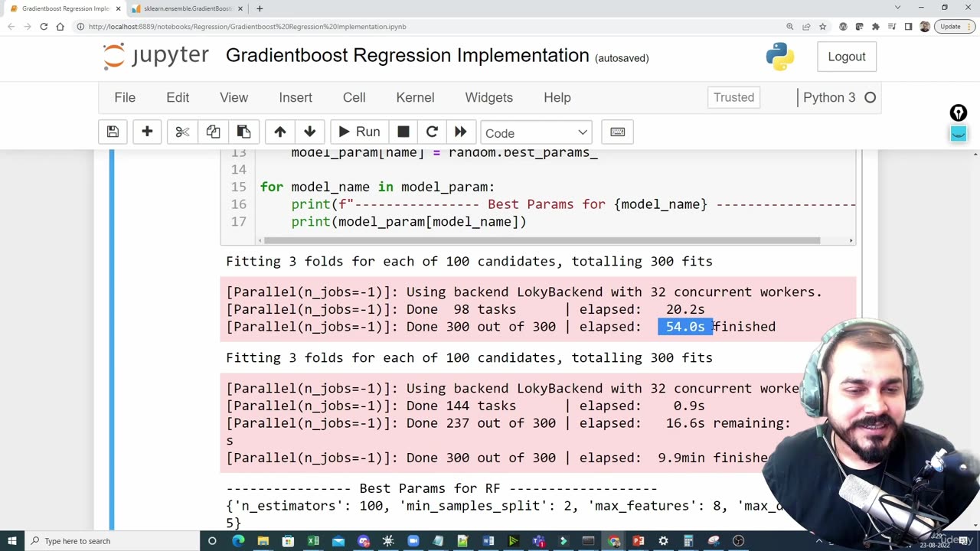Viewport: 980px width, 551px height.
Task: Restart the kernel
Action: click(x=432, y=132)
